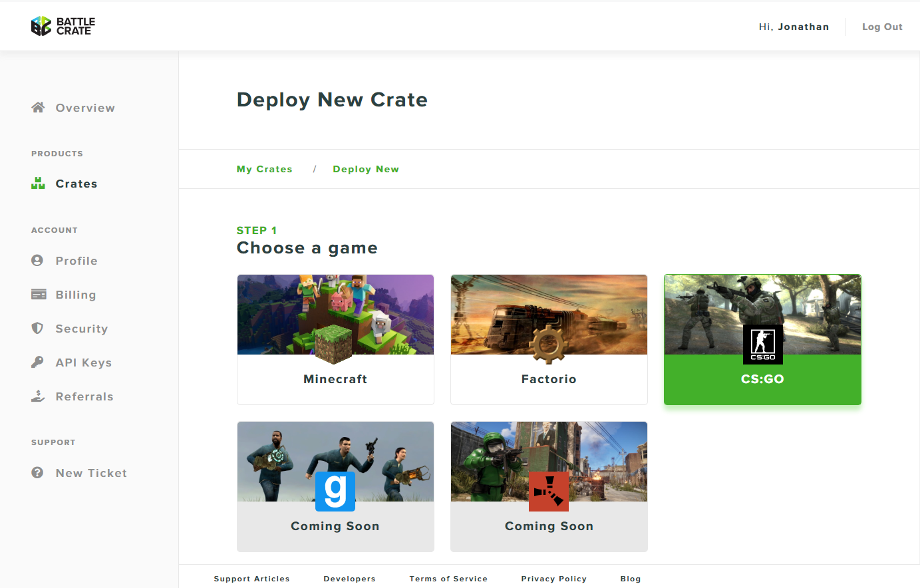
Task: Click the Overview home icon
Action: click(38, 107)
